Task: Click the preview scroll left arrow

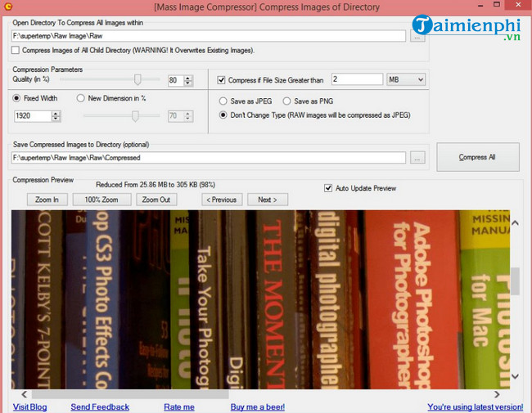Action: click(x=24, y=394)
